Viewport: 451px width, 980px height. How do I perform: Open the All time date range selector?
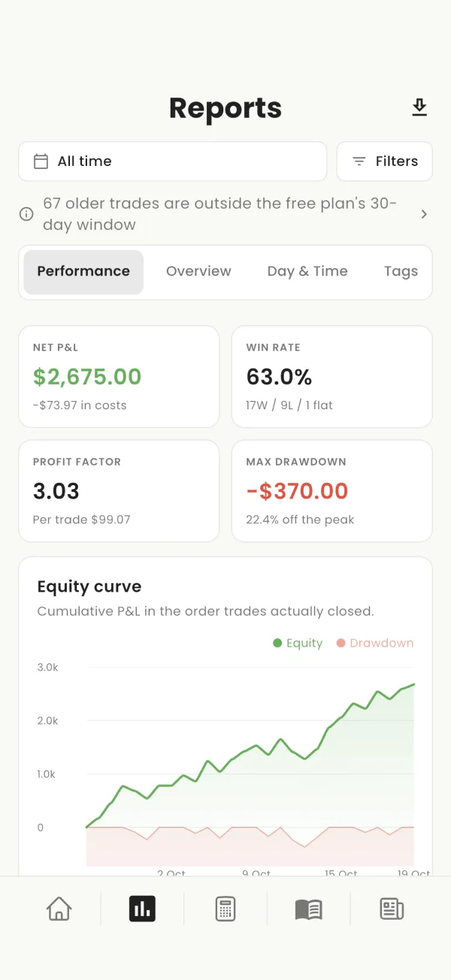point(173,161)
